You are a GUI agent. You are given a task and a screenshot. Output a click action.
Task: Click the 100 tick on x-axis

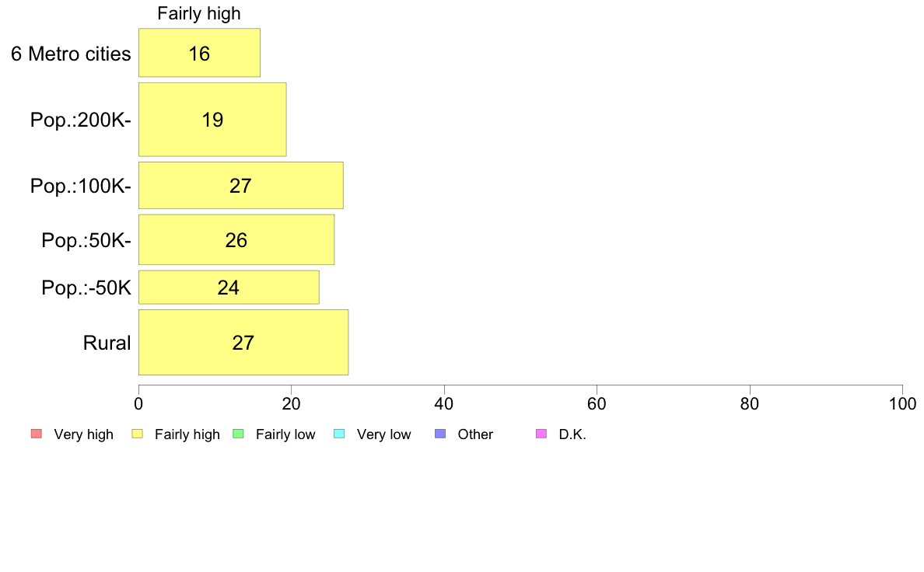point(902,403)
